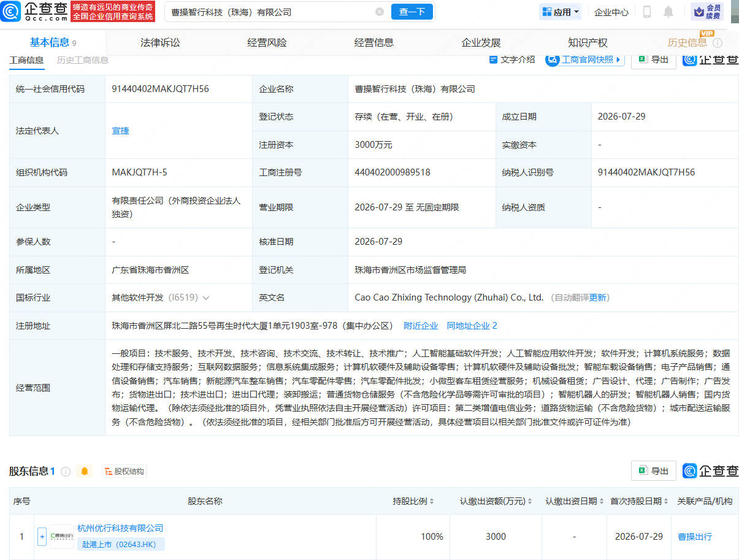The image size is (739, 560).
Task: Click orange bell icon beside 股东信息
Action: pyautogui.click(x=85, y=471)
